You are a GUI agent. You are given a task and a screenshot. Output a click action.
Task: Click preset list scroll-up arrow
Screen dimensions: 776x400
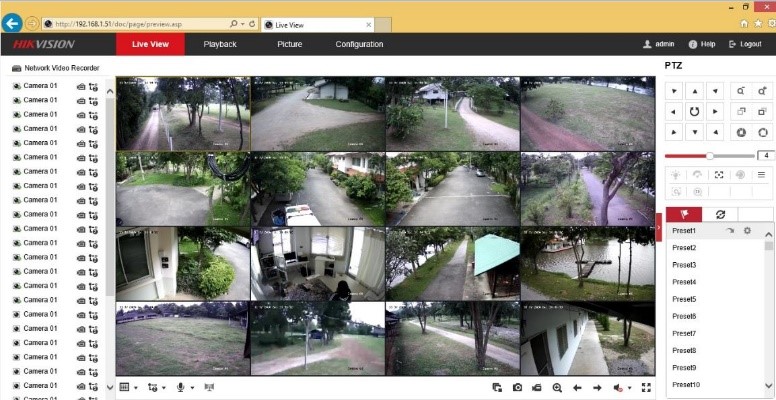(x=769, y=235)
